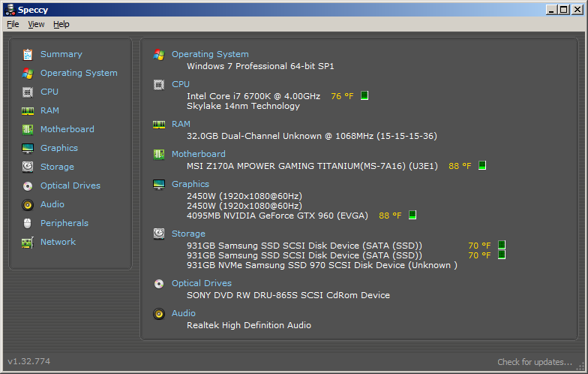Click the Peripherals mouse icon in sidebar
This screenshot has width=588, height=374.
(28, 224)
